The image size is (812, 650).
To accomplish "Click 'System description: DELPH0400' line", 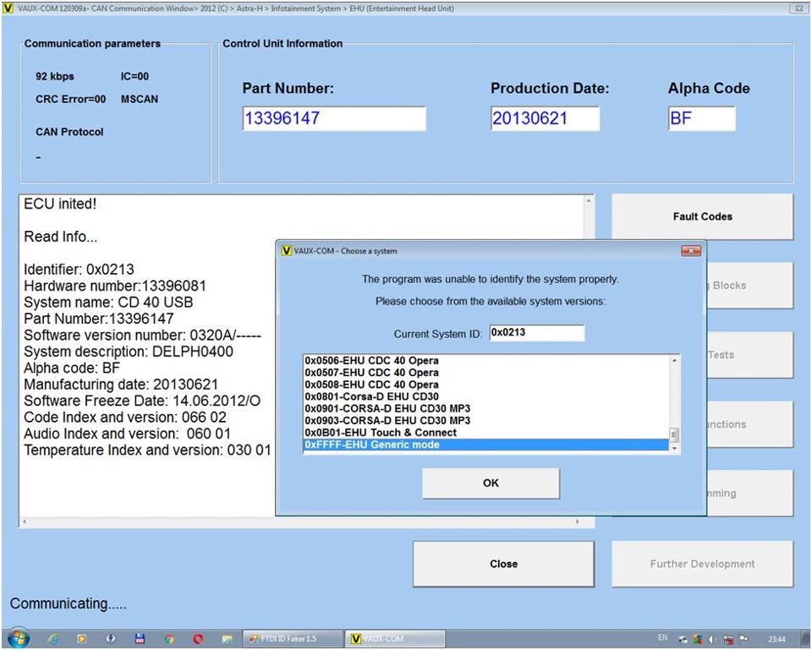I will 129,352.
